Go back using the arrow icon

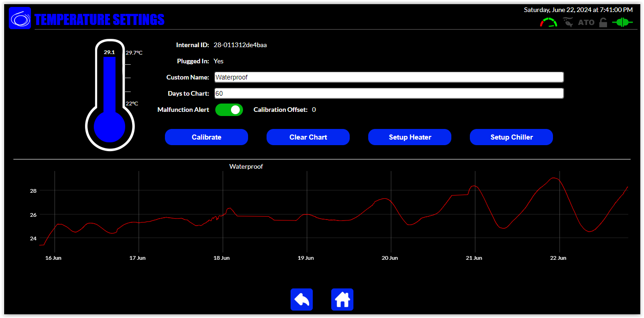pyautogui.click(x=302, y=300)
